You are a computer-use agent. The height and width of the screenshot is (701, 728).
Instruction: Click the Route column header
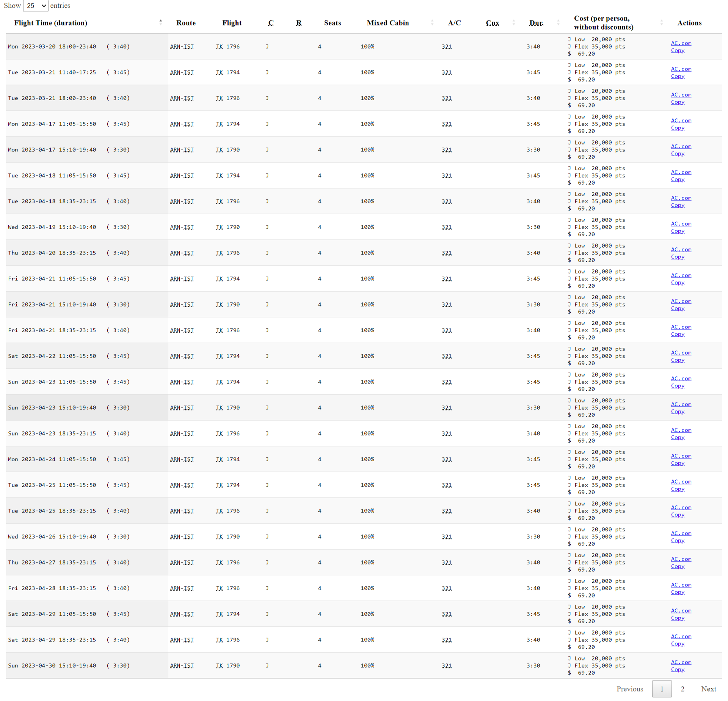pyautogui.click(x=186, y=23)
